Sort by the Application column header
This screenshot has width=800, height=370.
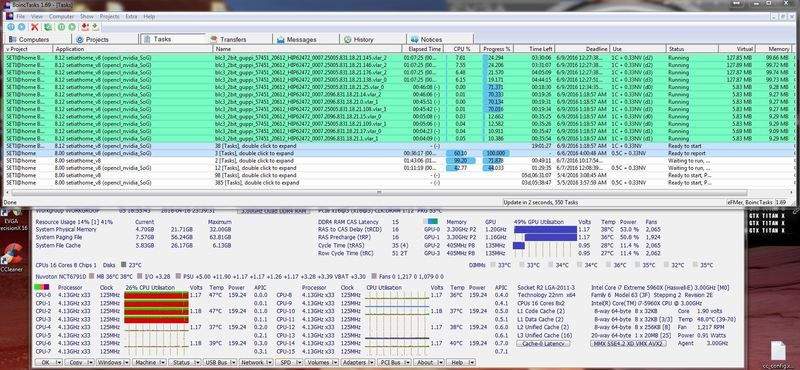133,49
